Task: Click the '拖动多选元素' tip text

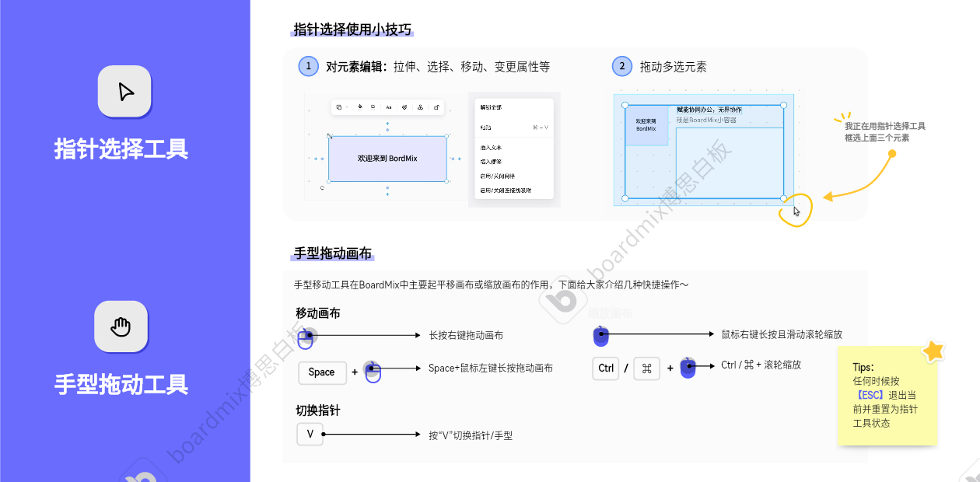Action: tap(674, 67)
